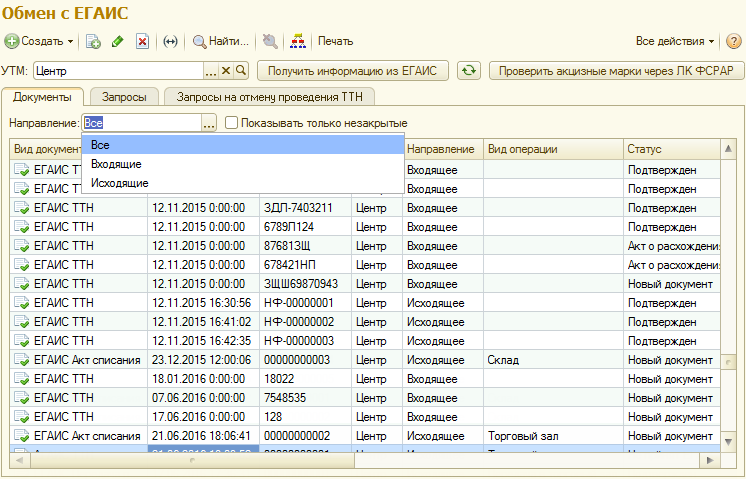Choose 'Исходящие' from the direction list
Viewport: 746px width, 479px height.
(119, 183)
